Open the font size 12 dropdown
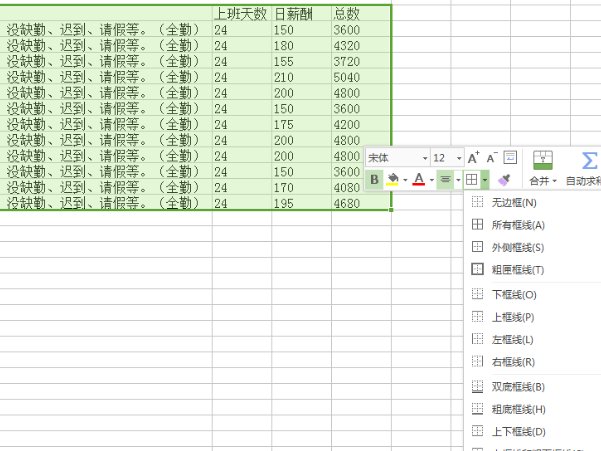This screenshot has height=451, width=601. [x=458, y=158]
